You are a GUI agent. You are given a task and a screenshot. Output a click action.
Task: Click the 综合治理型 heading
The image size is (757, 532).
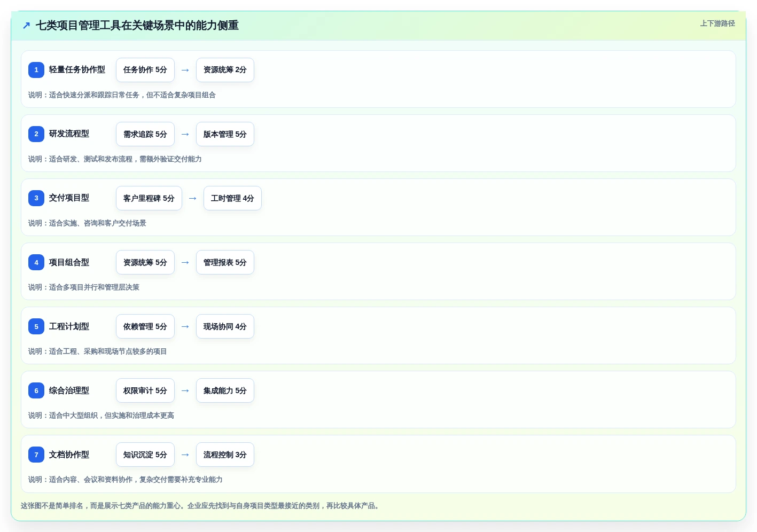69,390
